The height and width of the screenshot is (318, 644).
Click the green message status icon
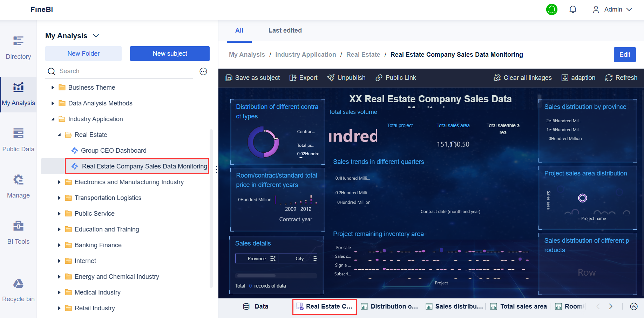(x=552, y=9)
